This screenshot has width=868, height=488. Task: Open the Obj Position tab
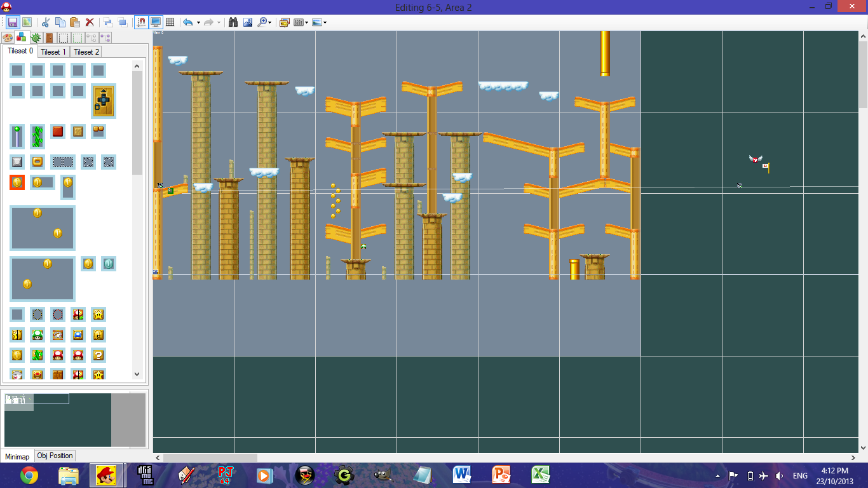tap(55, 456)
